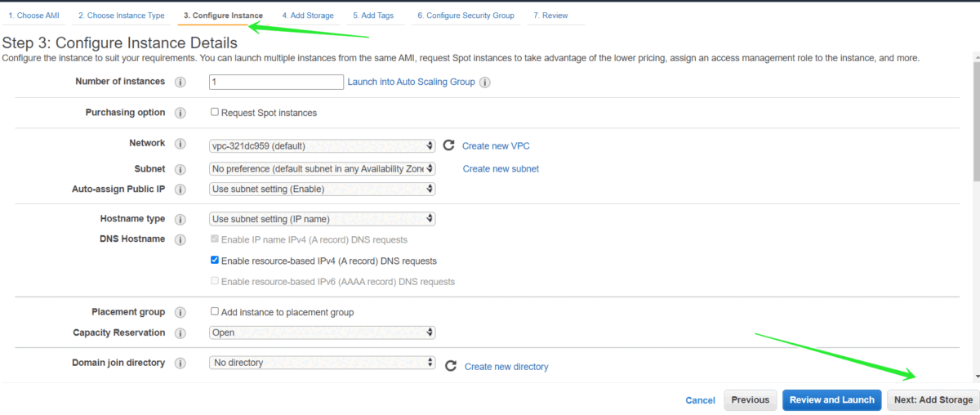Viewport: 980px width, 415px height.
Task: Click info icon beside Hostname type
Action: coord(180,220)
